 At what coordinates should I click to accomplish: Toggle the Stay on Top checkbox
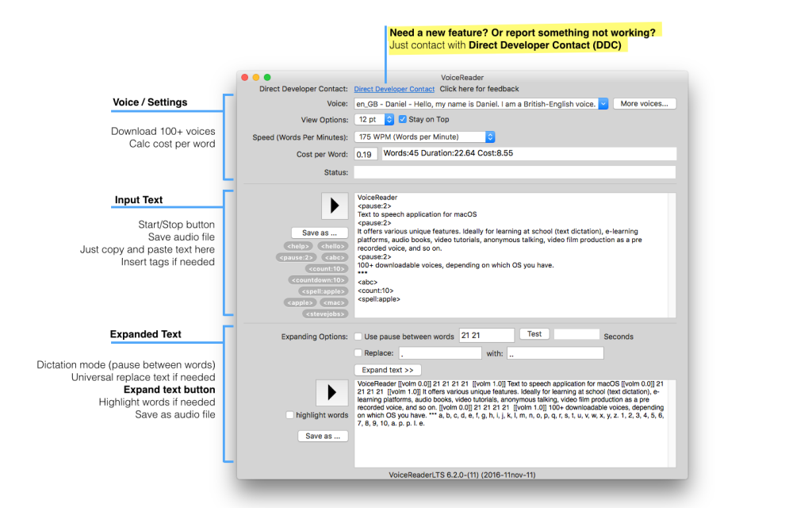402,120
